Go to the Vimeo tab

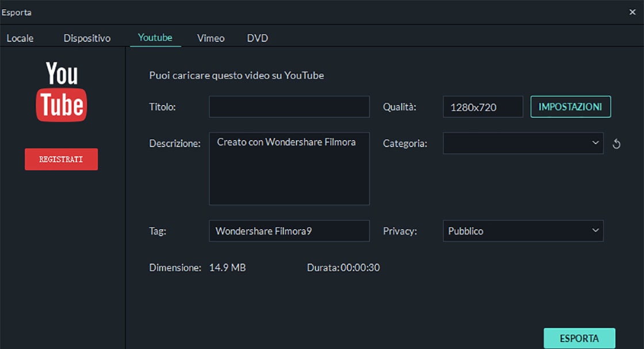[x=210, y=38]
